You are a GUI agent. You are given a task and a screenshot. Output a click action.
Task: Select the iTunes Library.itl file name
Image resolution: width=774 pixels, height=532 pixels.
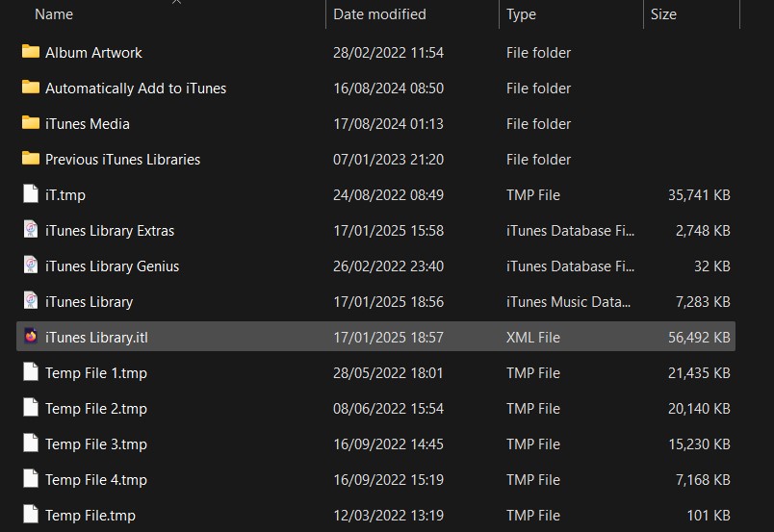[96, 338]
